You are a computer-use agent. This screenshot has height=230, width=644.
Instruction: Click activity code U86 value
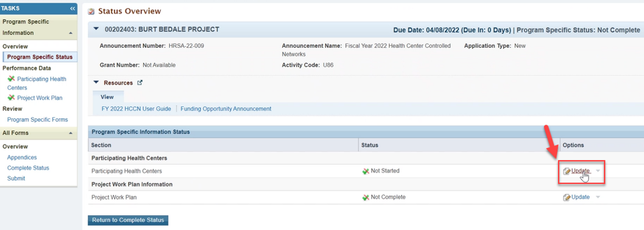(328, 65)
